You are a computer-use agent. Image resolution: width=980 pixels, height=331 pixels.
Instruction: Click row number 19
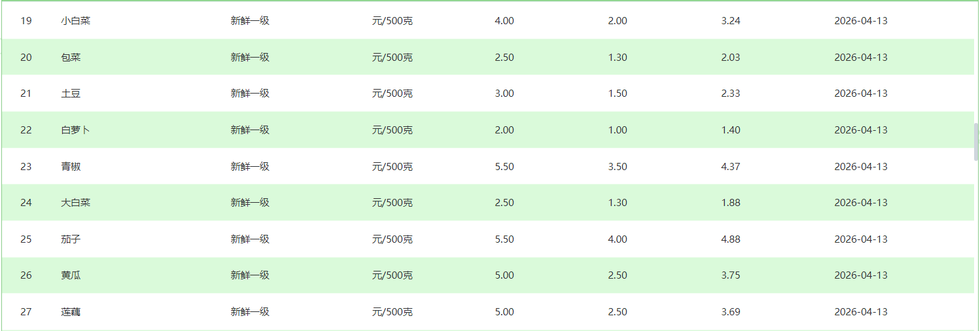click(26, 21)
